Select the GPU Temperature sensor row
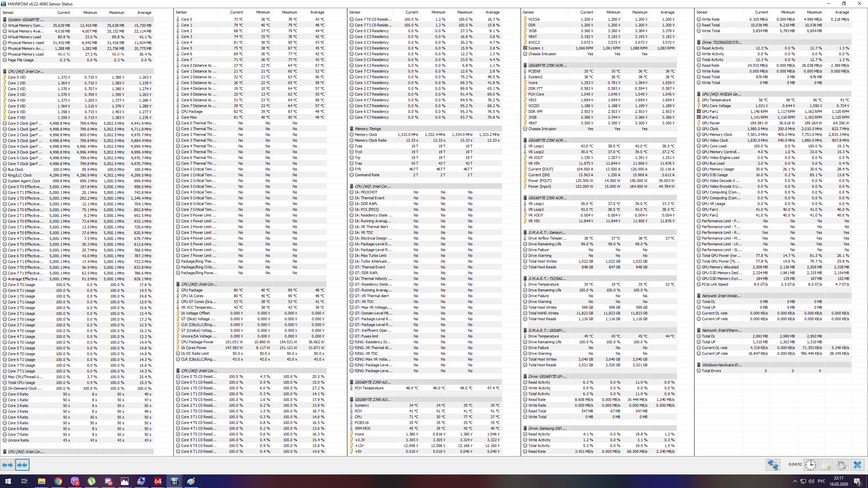 pos(716,100)
